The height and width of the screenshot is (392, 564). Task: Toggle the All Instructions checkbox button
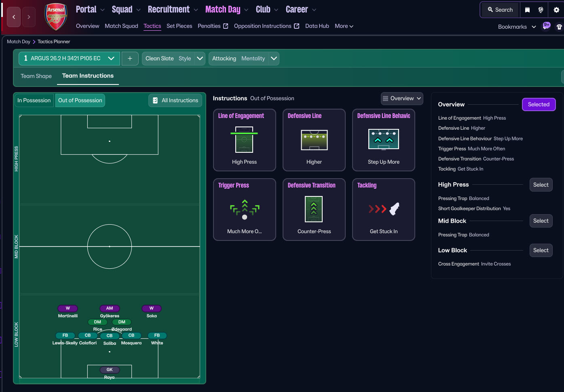point(175,100)
